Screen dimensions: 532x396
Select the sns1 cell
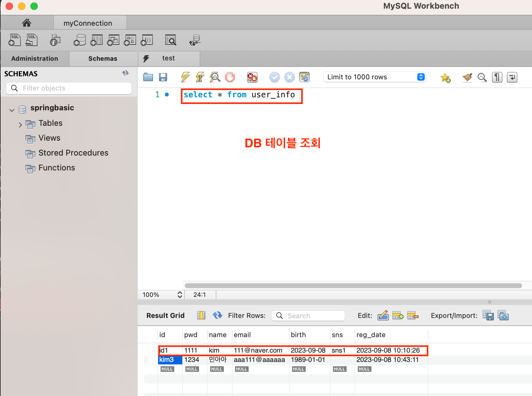click(x=343, y=350)
